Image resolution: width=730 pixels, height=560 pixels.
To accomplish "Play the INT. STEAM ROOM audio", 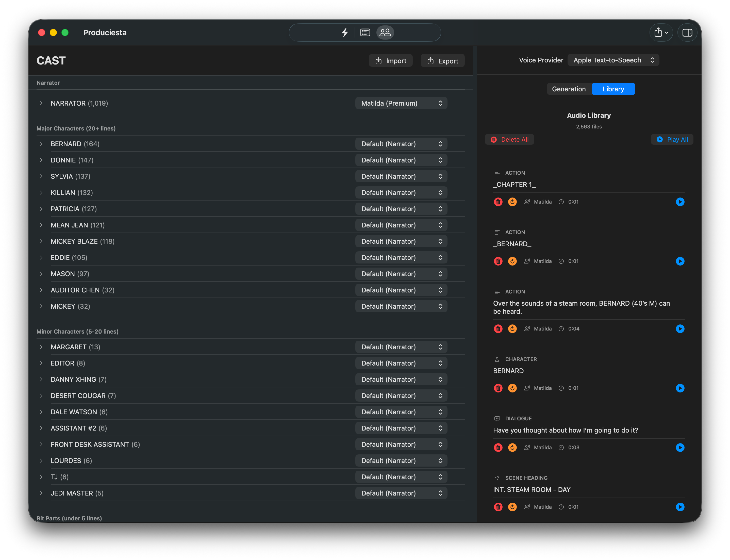I will [680, 507].
